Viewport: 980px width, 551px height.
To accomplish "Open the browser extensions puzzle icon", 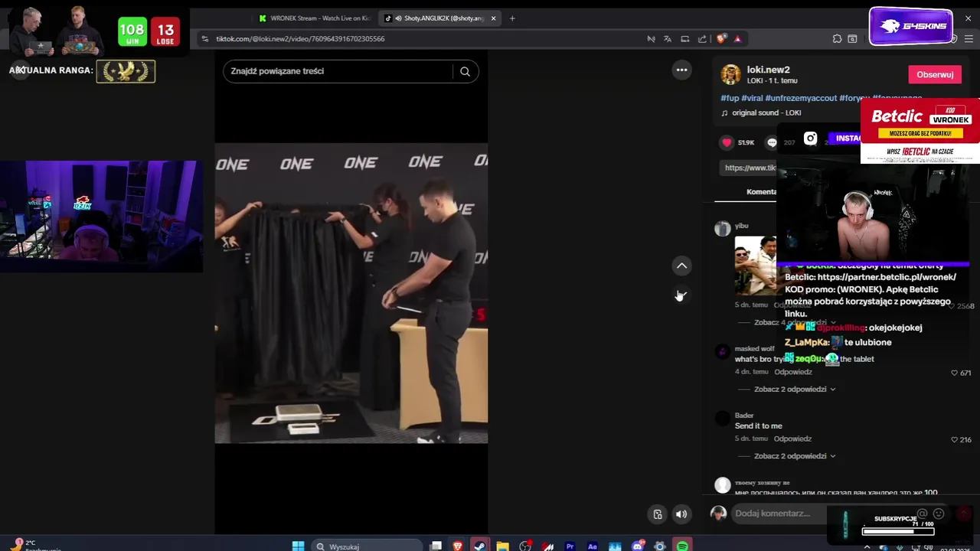I will tap(837, 39).
